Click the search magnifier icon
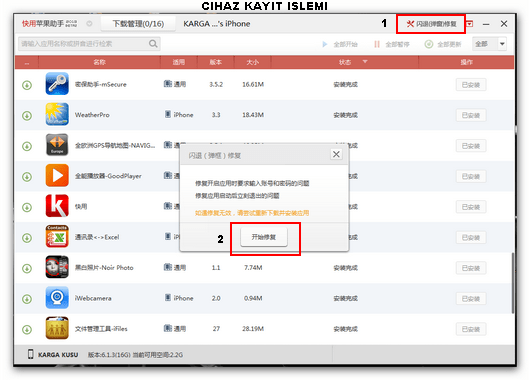 (153, 44)
